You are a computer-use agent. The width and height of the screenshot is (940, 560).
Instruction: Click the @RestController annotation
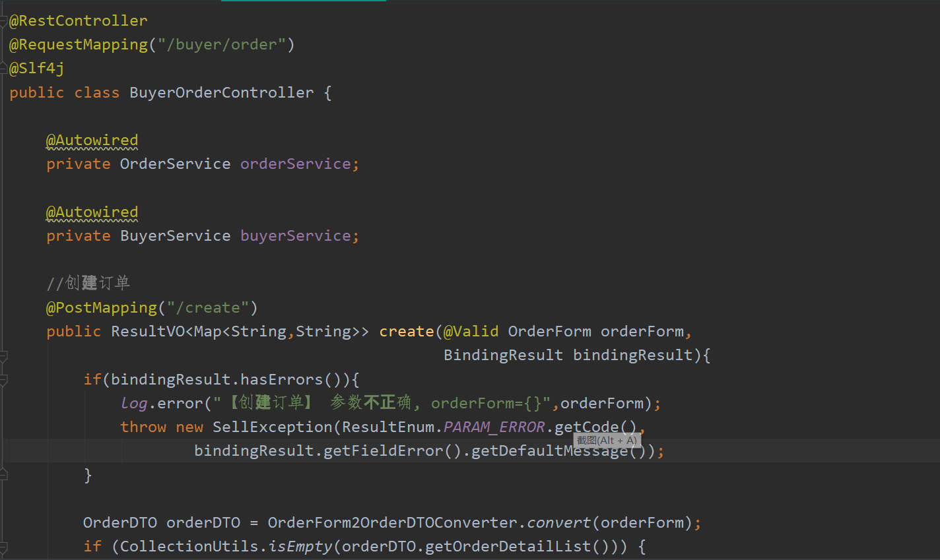point(79,21)
